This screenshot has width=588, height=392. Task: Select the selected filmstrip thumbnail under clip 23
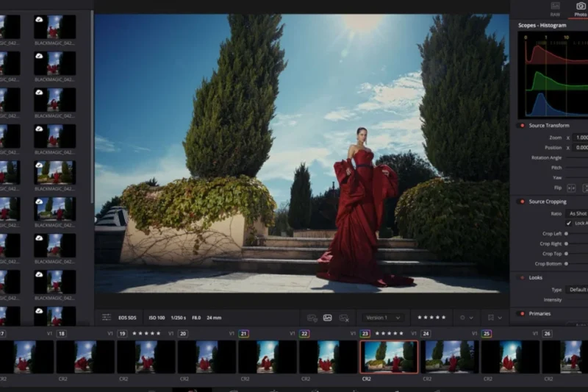[389, 357]
